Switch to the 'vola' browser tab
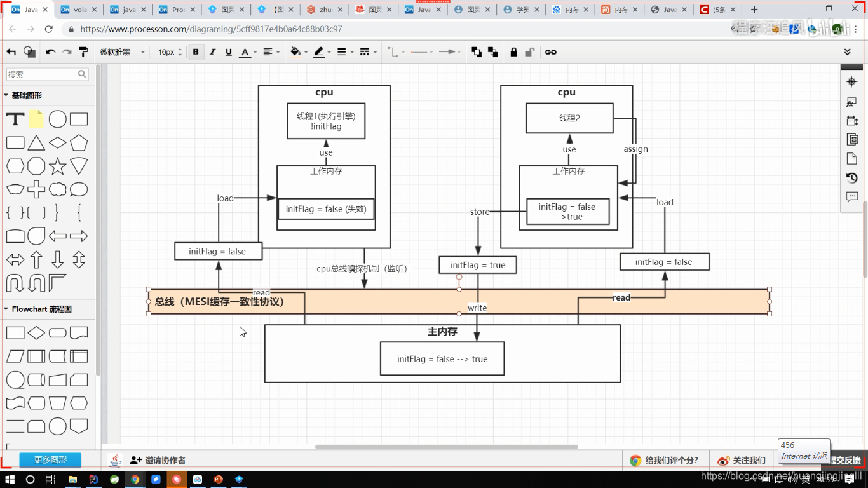Viewport: 868px width, 488px height. [x=78, y=10]
